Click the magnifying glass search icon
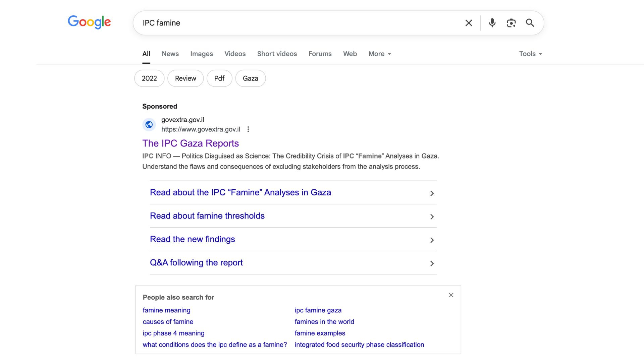Viewport: 644px width, 362px height. pyautogui.click(x=530, y=23)
